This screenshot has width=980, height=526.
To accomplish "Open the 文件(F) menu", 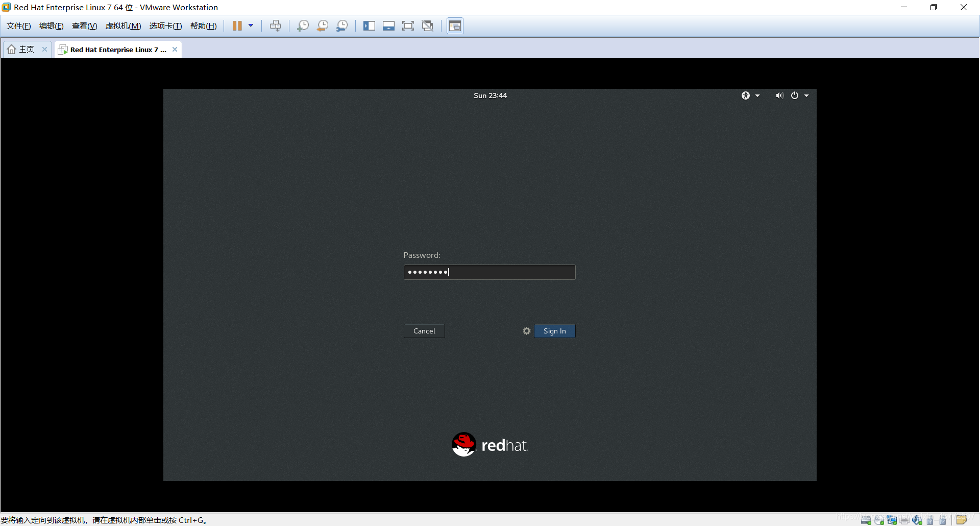I will (x=19, y=26).
